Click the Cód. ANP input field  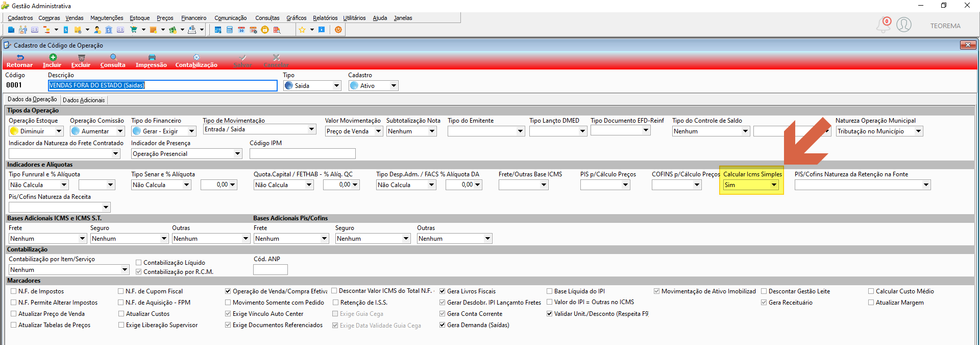tap(271, 270)
